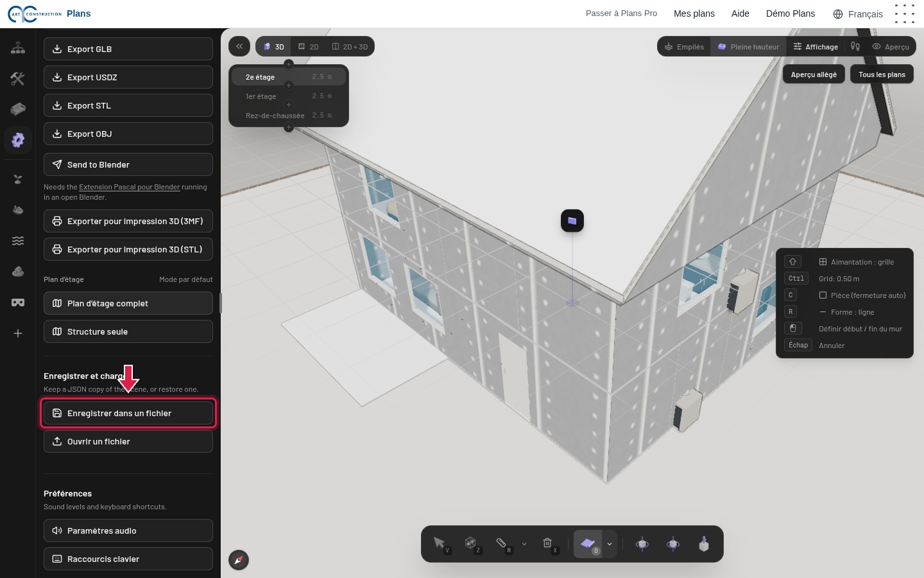Open the Français language selector
This screenshot has height=578, width=924.
(x=858, y=14)
